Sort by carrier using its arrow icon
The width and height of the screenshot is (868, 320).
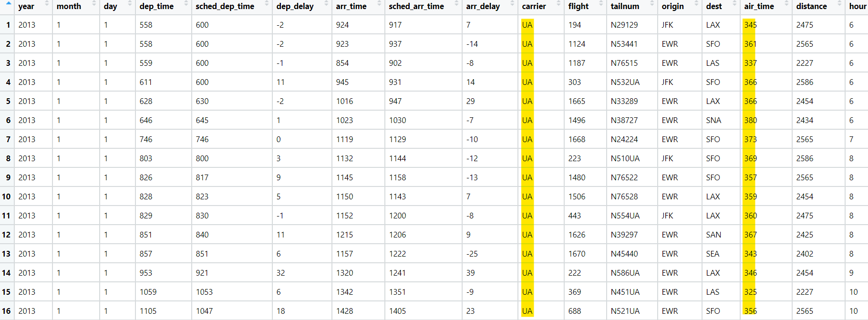pyautogui.click(x=558, y=3)
